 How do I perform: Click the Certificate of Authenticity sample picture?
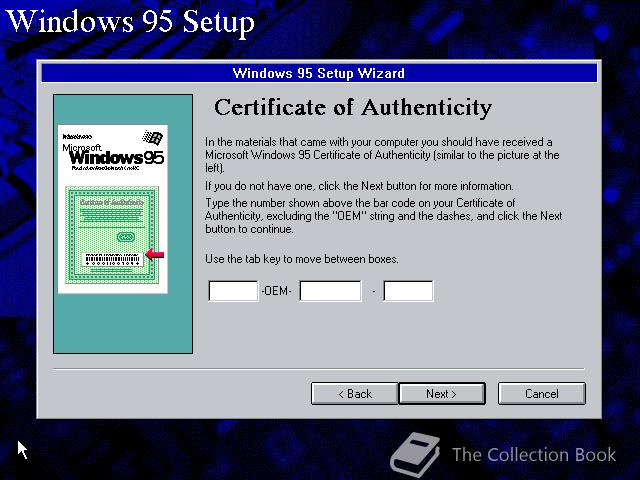click(x=113, y=209)
